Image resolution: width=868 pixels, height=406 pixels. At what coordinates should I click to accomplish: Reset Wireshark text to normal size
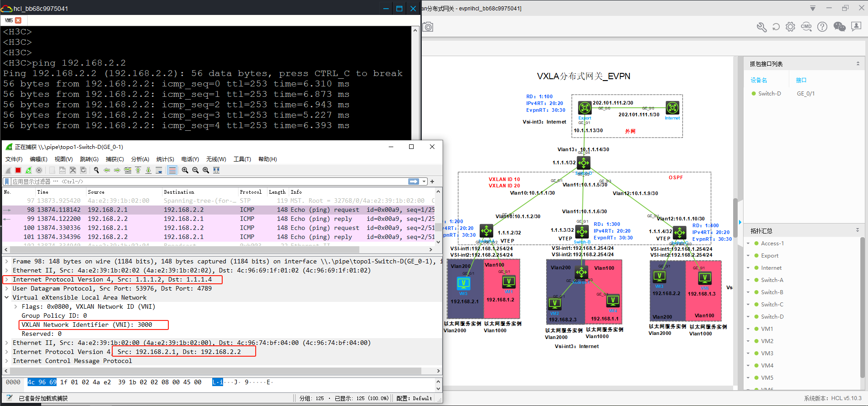206,170
